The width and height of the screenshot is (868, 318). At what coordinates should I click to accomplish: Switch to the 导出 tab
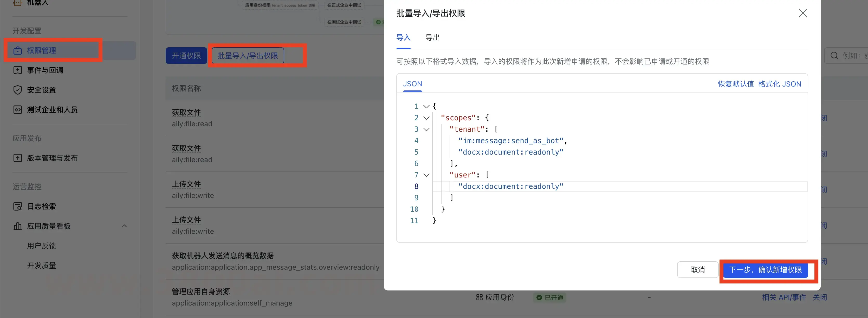point(432,38)
